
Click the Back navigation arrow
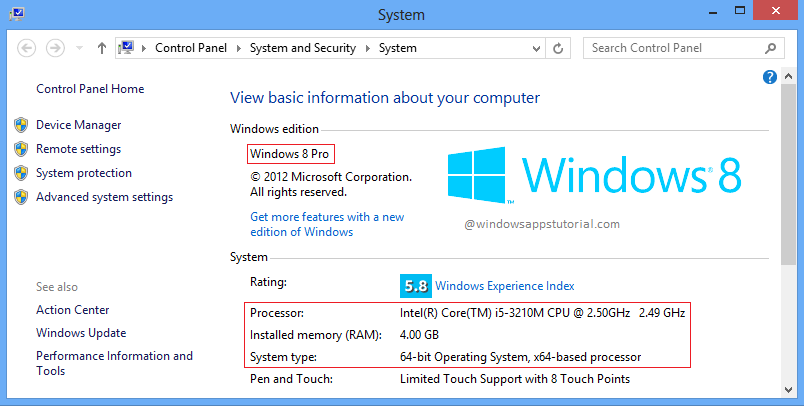pyautogui.click(x=27, y=48)
